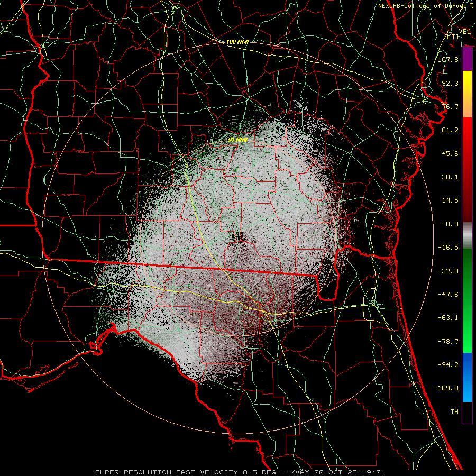Click the -94.2 legend value
This screenshot has height=476, width=476.
pos(448,365)
